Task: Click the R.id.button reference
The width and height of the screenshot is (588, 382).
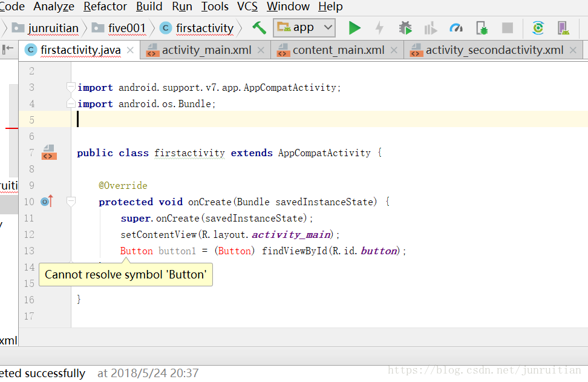Action: [365, 251]
